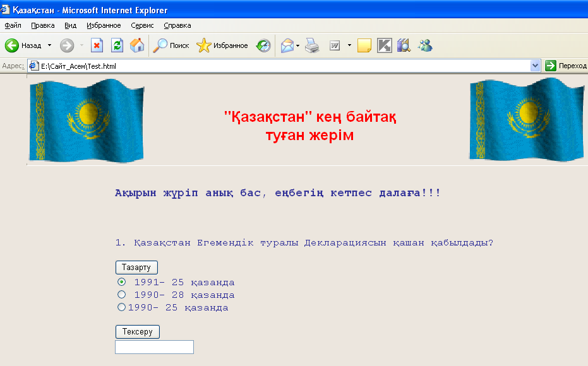Click the page icon in address bar

click(x=33, y=66)
